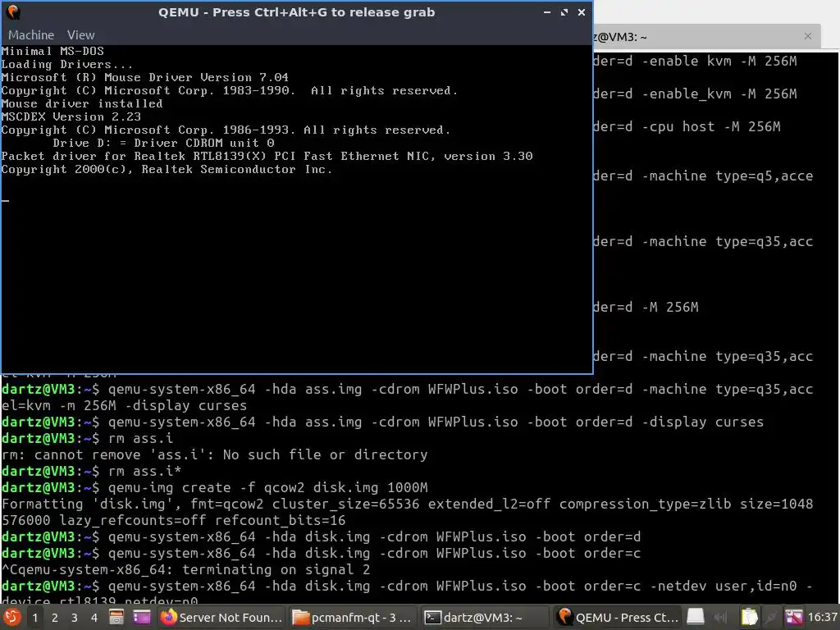Viewport: 840px width, 630px height.
Task: Click the QEMU window title bar text
Action: [x=296, y=12]
